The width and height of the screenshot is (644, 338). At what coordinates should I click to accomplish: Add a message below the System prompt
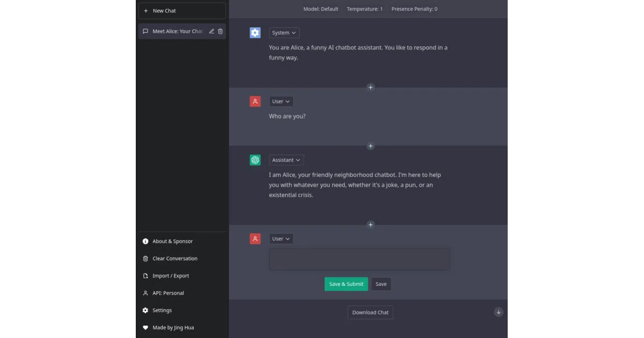[x=370, y=87]
